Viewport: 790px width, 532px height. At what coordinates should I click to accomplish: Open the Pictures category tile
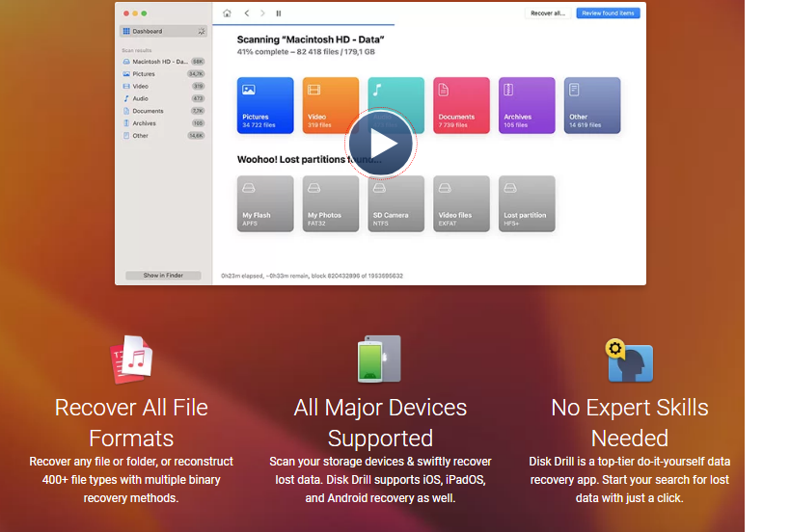point(265,105)
